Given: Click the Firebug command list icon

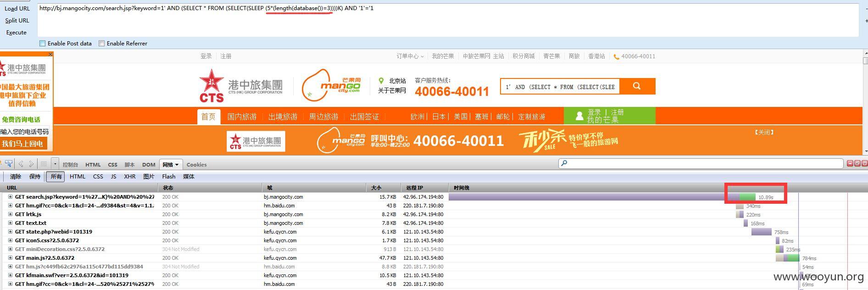Looking at the screenshot, I should [44, 164].
